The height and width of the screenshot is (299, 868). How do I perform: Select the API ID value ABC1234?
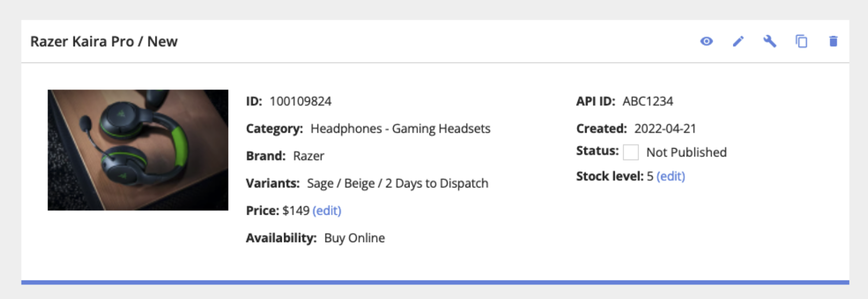[x=647, y=101]
